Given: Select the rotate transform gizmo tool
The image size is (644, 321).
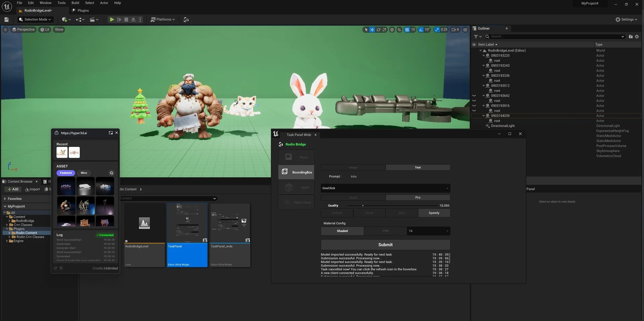Looking at the screenshot, I should coord(378,30).
